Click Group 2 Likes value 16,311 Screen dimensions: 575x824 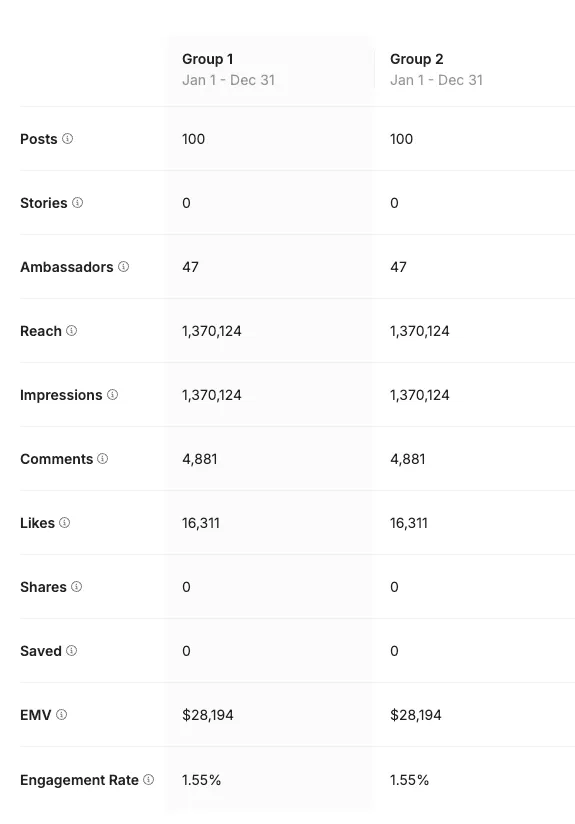pos(408,523)
